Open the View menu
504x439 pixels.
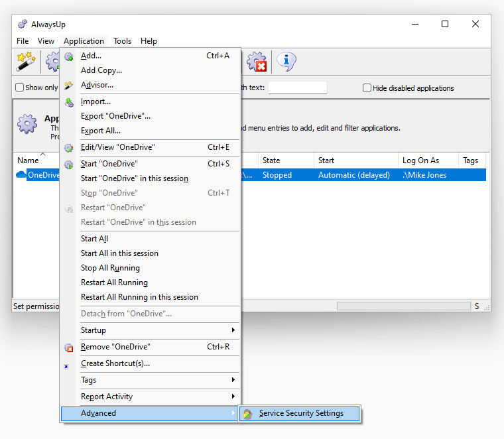coord(46,41)
